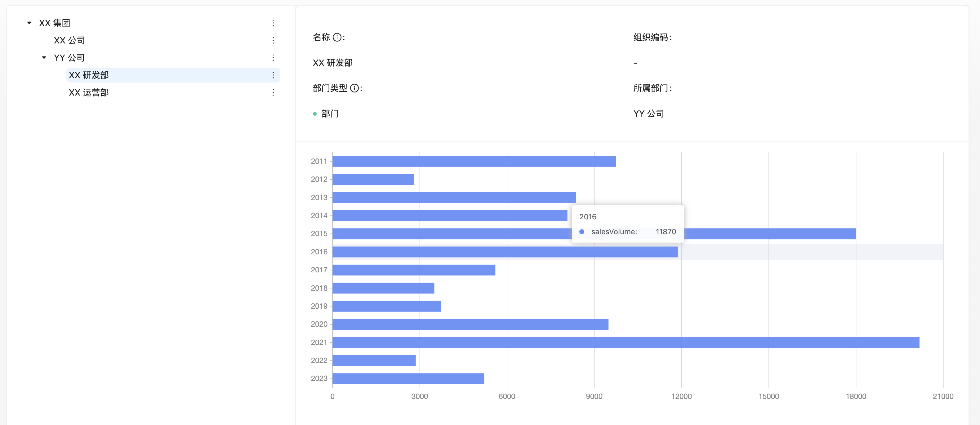Click the 2013 sales bar
This screenshot has width=980, height=425.
(454, 198)
